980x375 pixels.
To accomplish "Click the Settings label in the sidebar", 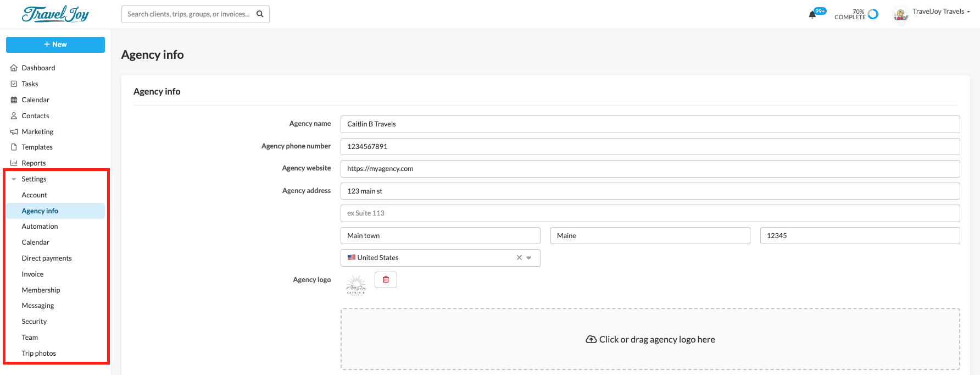I will [x=34, y=179].
